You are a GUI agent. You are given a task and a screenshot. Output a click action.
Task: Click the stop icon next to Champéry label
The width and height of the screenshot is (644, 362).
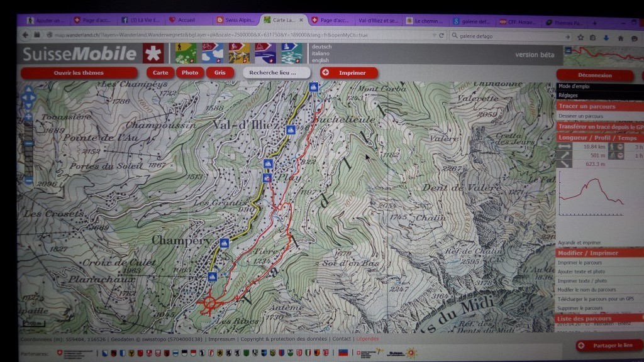(x=225, y=243)
